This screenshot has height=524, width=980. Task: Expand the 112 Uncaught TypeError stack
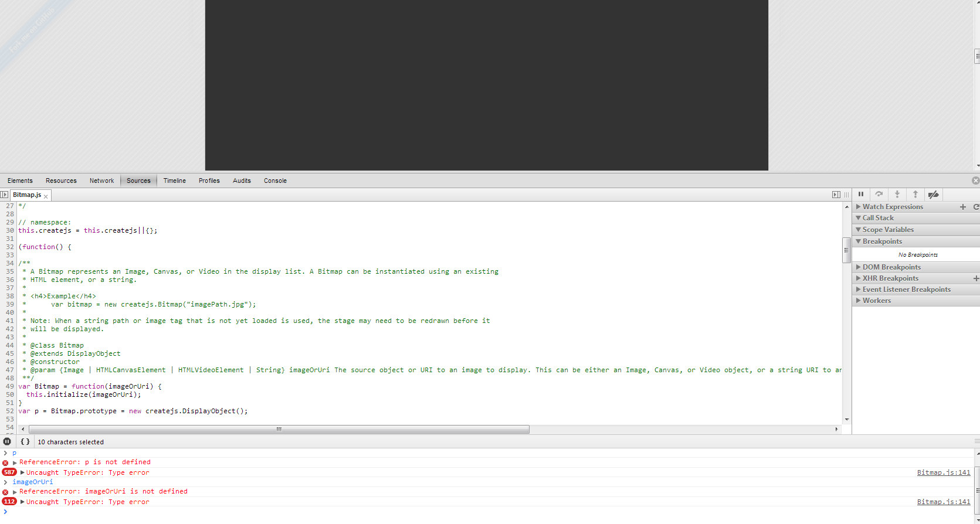coord(22,502)
